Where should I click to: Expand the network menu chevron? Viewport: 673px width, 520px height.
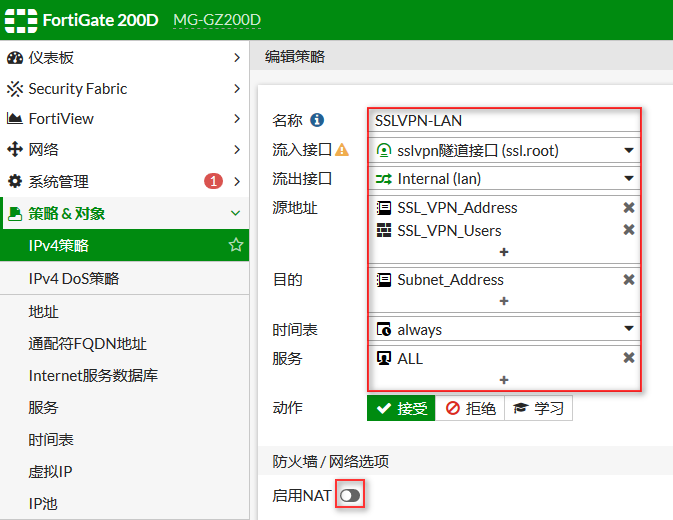(237, 149)
